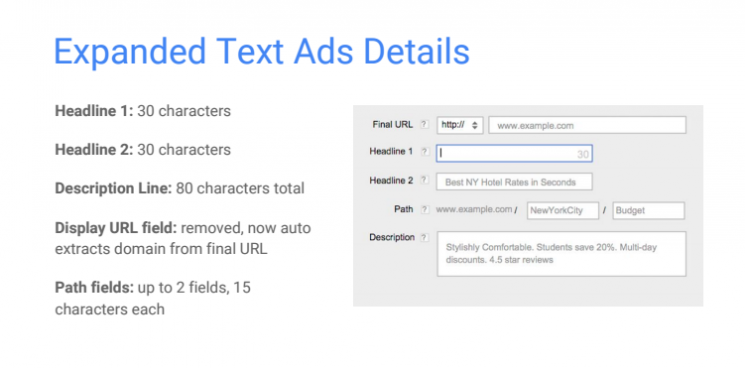Click the 'Expanded Text Ads Details' title
The width and height of the screenshot is (745, 368).
262,51
